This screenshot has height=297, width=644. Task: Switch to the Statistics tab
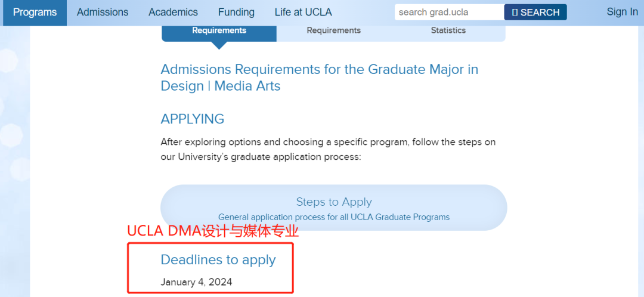coord(448,30)
